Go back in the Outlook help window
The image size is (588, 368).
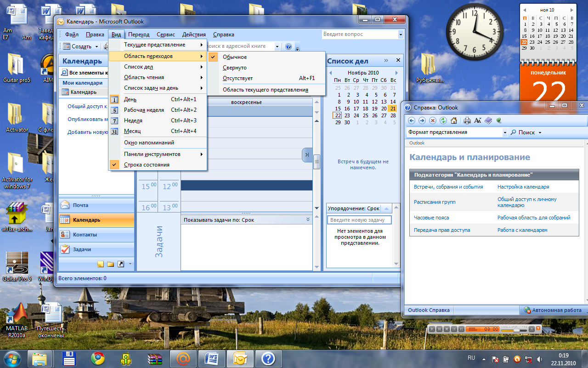412,121
